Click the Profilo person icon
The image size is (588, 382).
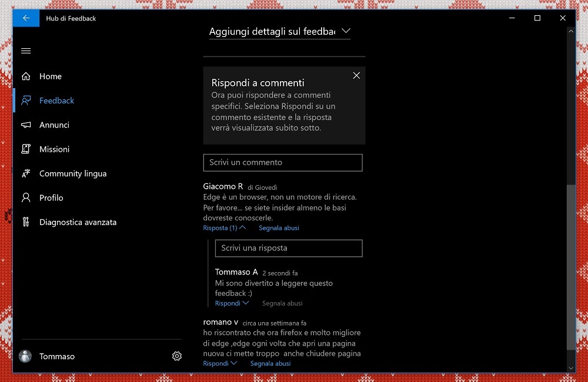(26, 197)
